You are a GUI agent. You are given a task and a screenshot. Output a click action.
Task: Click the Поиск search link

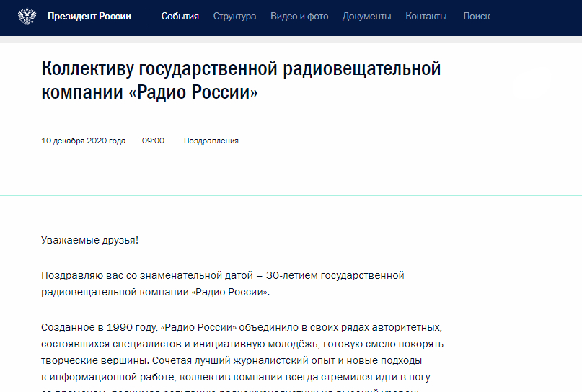[x=477, y=17]
